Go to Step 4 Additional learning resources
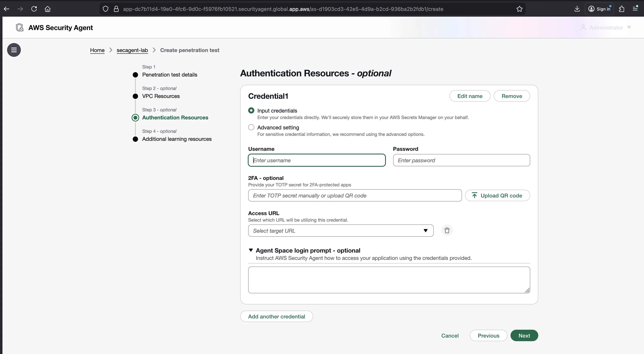 pos(177,139)
